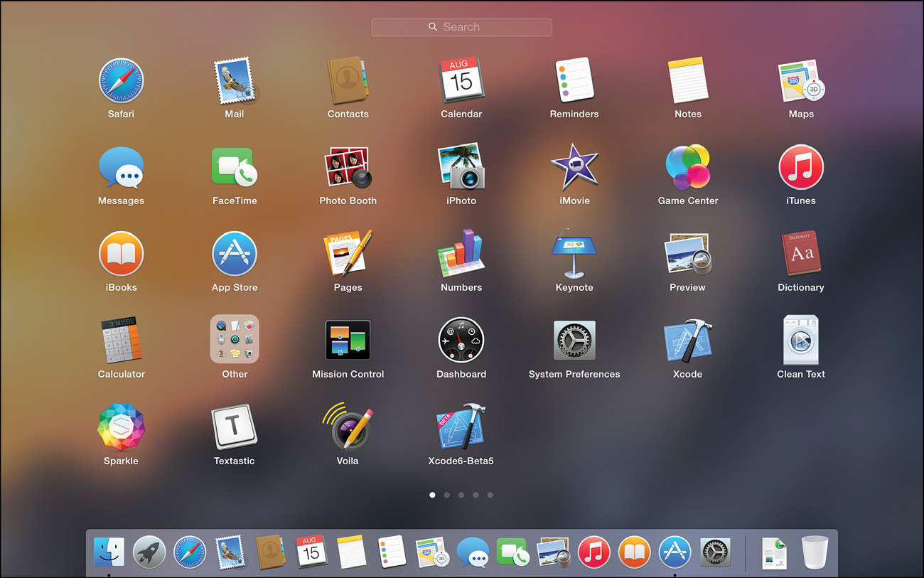Screen dimensions: 924x578
Task: Launch iTunes from the Dock
Action: pyautogui.click(x=593, y=552)
